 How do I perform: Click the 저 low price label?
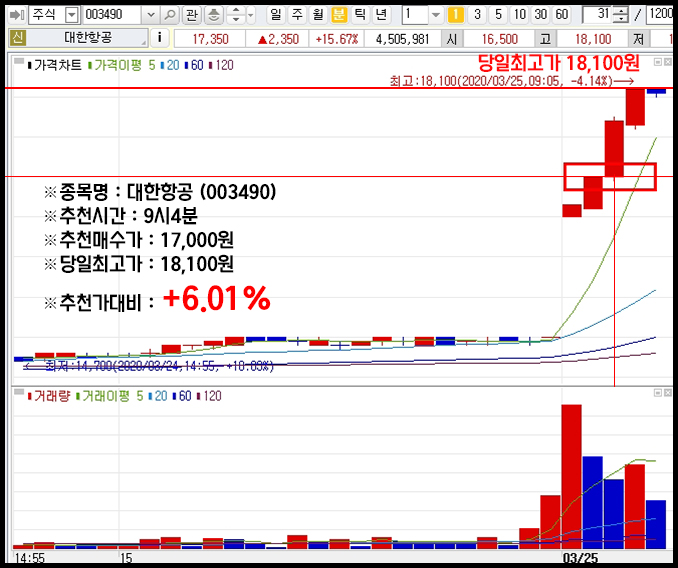pos(639,39)
